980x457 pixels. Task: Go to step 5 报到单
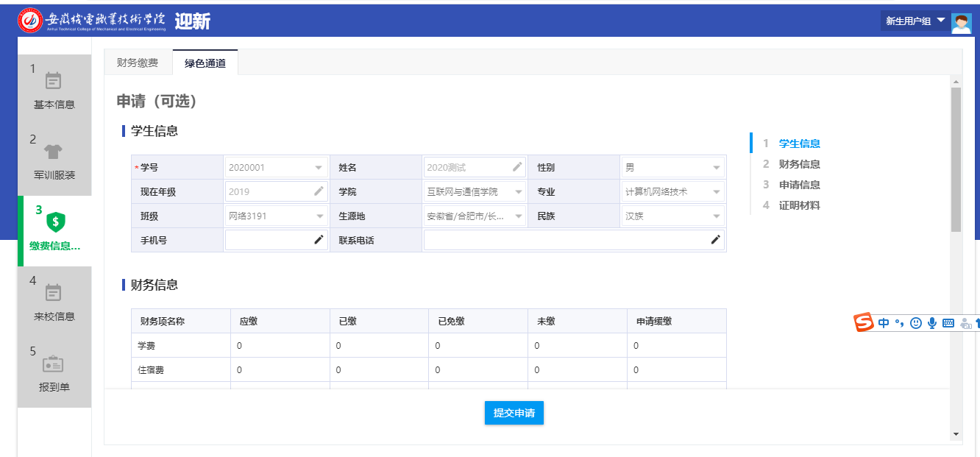[x=54, y=372]
